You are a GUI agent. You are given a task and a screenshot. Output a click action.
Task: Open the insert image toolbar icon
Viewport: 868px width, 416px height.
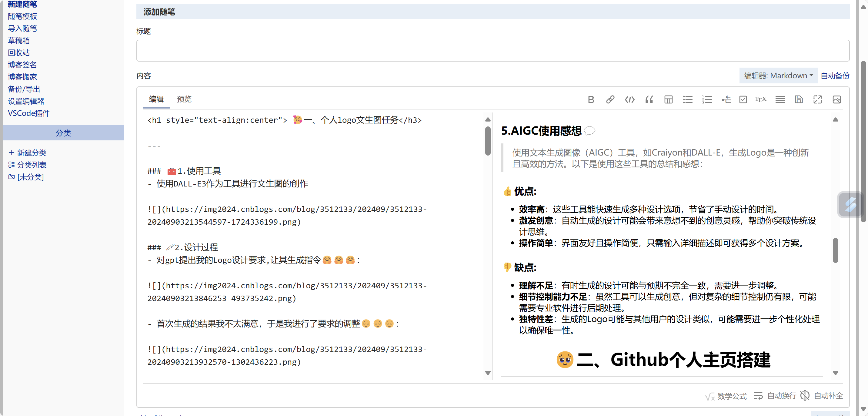(x=836, y=99)
